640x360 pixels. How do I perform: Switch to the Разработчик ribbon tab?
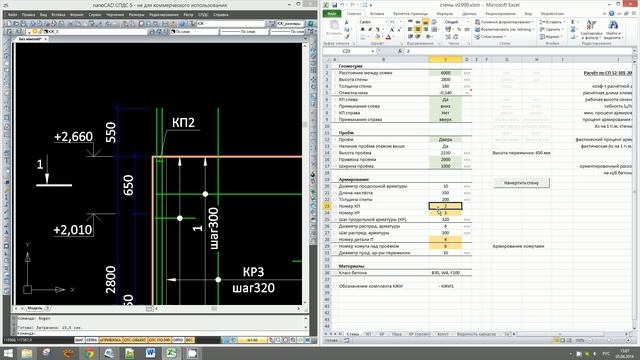pyautogui.click(x=552, y=13)
